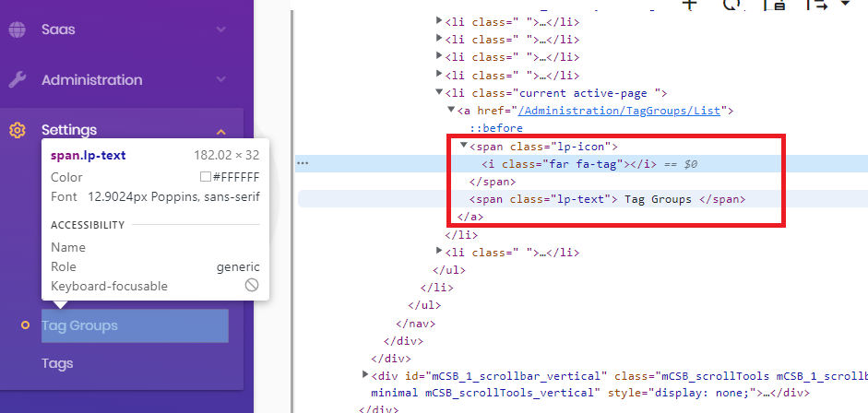Screen dimensions: 868x413
Task: Collapse the span lp-icon node triangle
Action: (x=464, y=146)
